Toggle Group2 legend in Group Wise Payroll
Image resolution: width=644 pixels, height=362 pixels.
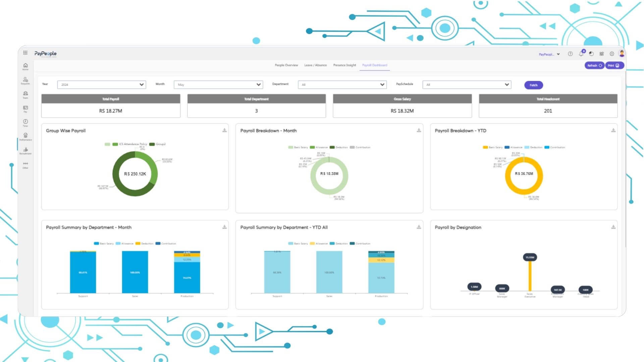click(x=158, y=144)
